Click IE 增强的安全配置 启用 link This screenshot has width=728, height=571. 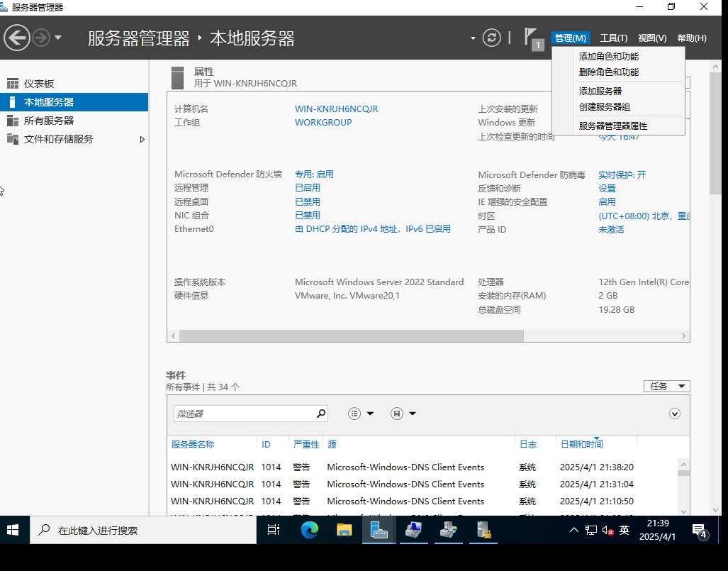tap(607, 201)
